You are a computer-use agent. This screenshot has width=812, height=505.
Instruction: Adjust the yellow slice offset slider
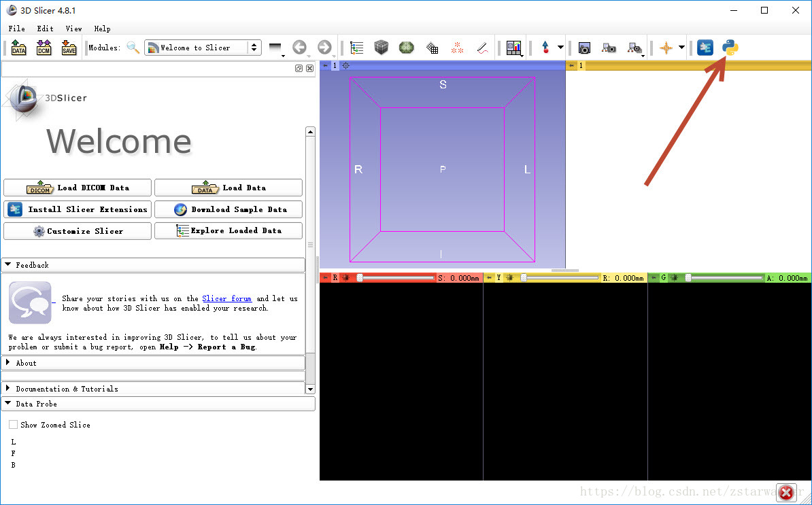tap(560, 278)
